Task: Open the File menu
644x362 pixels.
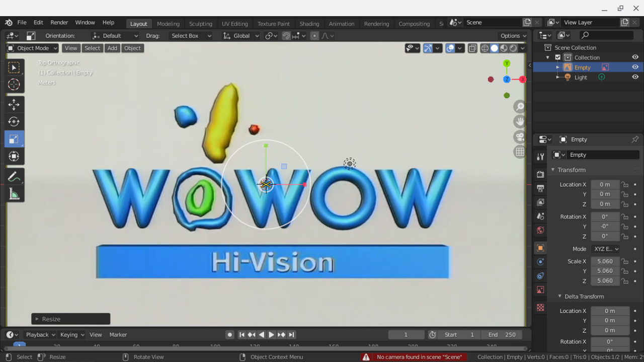Action: point(22,23)
